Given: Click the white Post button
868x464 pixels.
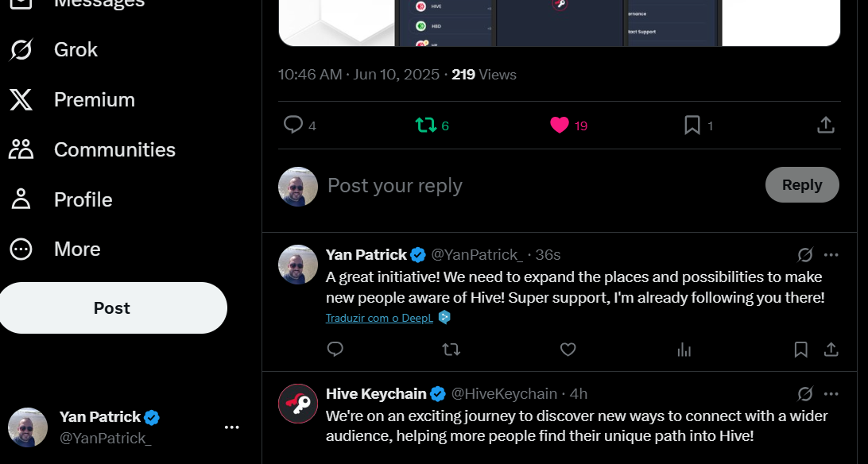Looking at the screenshot, I should (112, 308).
